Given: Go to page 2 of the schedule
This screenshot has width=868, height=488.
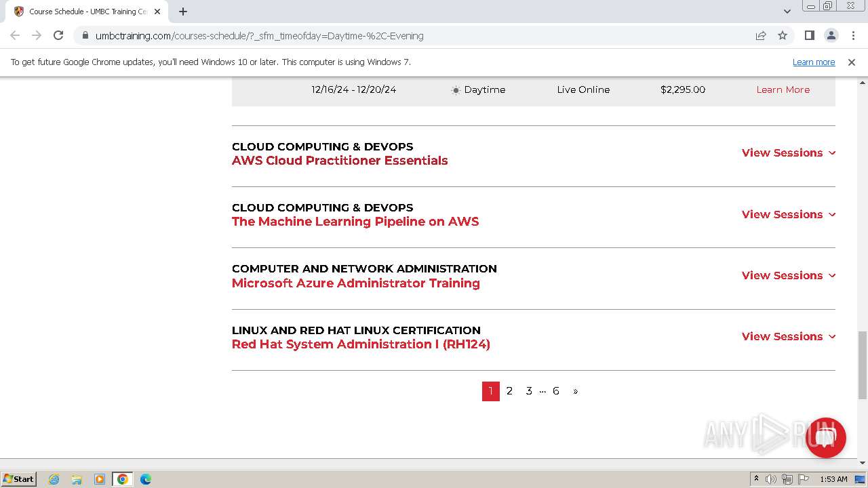Looking at the screenshot, I should [x=509, y=391].
